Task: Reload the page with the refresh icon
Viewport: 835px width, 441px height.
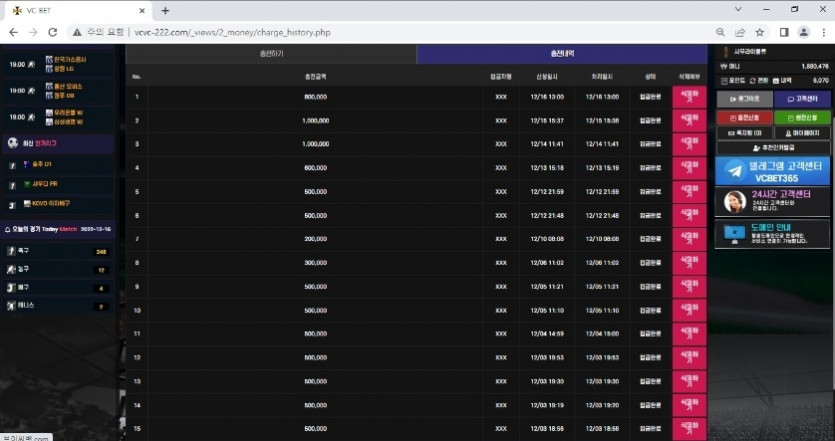Action: click(57, 32)
